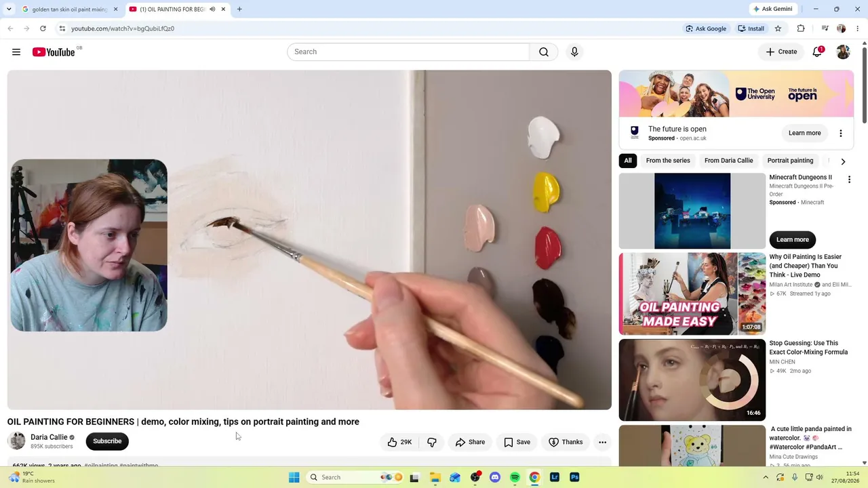
Task: Open options for Minecraft Dungeons II ad
Action: pyautogui.click(x=849, y=180)
